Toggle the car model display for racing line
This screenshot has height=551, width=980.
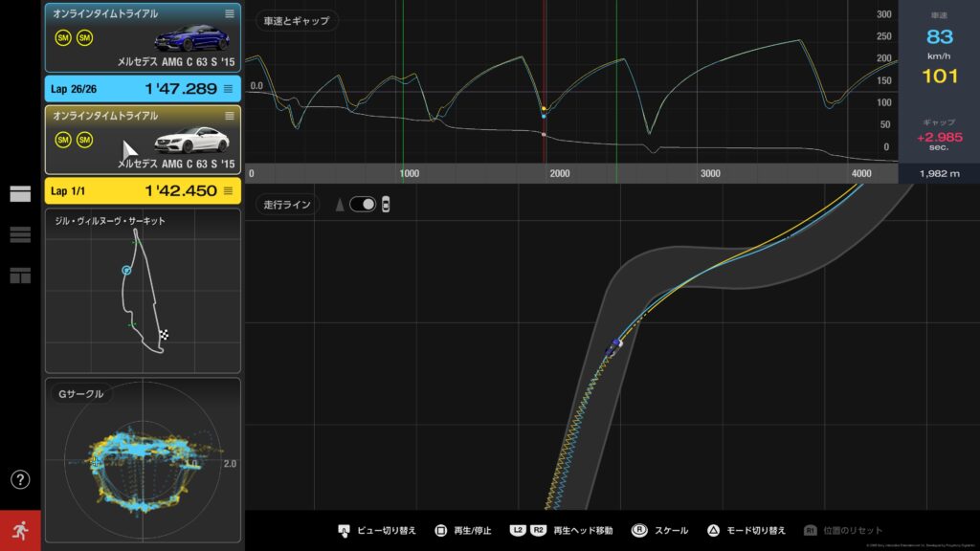point(386,204)
